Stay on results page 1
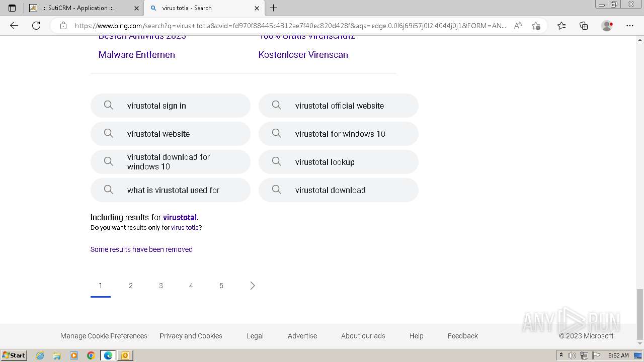The width and height of the screenshot is (644, 362). [x=101, y=286]
